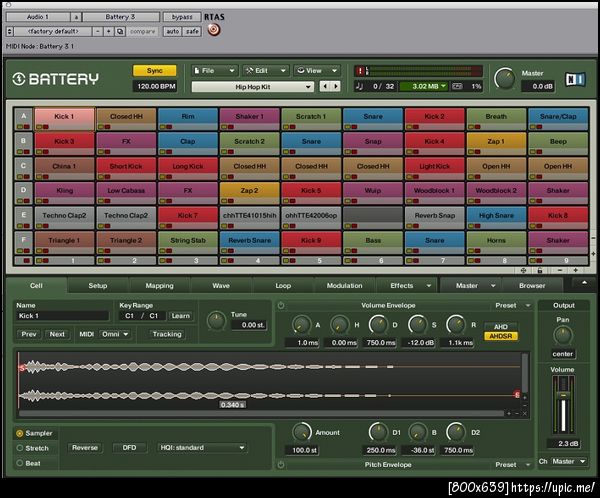The width and height of the screenshot is (600, 498).
Task: Switch to the Wave tab
Action: (221, 286)
